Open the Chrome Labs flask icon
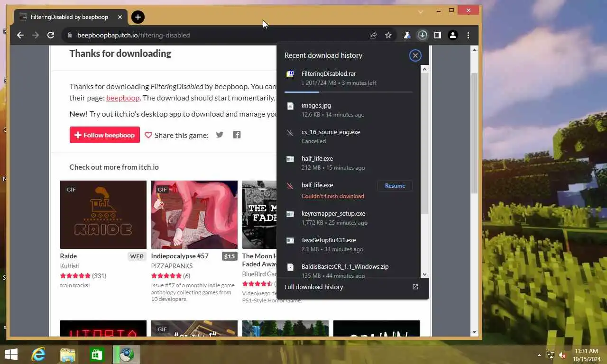Screen dimensions: 607x364 click(407, 35)
